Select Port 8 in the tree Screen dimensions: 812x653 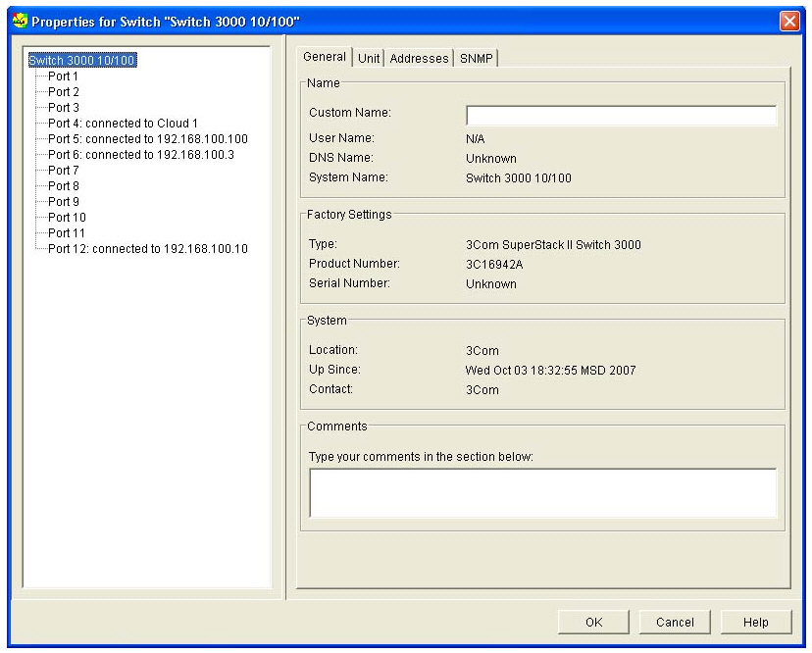[x=64, y=186]
